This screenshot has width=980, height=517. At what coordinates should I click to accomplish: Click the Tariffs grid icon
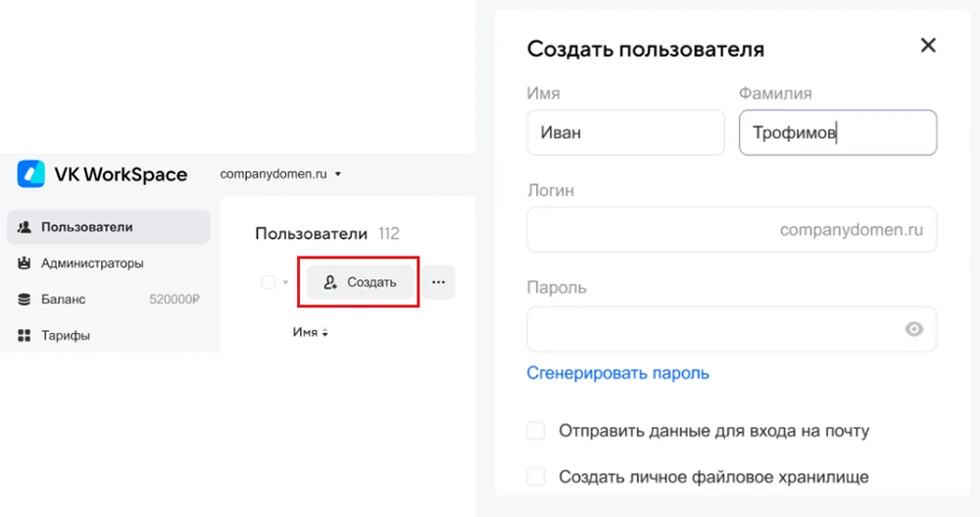click(x=24, y=336)
